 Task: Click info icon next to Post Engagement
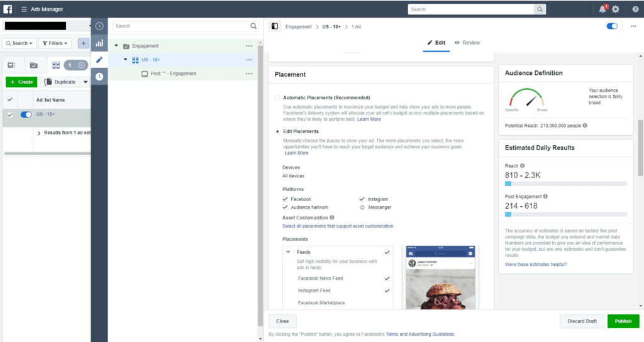[545, 197]
